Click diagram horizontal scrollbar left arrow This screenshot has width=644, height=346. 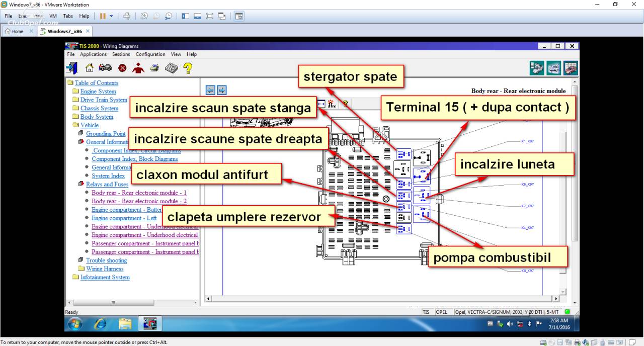(x=209, y=299)
